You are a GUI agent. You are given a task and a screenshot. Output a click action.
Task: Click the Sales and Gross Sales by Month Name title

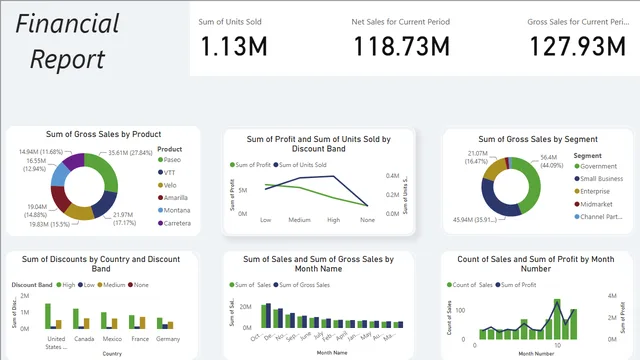[318, 264]
